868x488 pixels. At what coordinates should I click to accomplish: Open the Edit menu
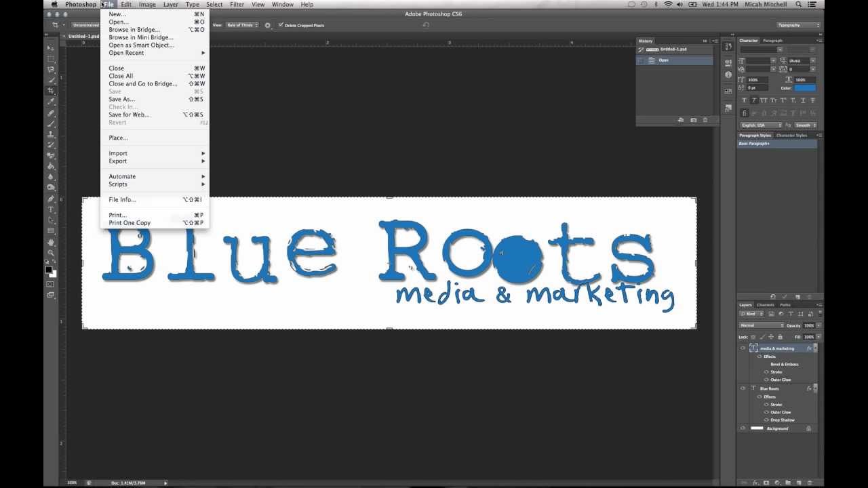[x=126, y=4]
